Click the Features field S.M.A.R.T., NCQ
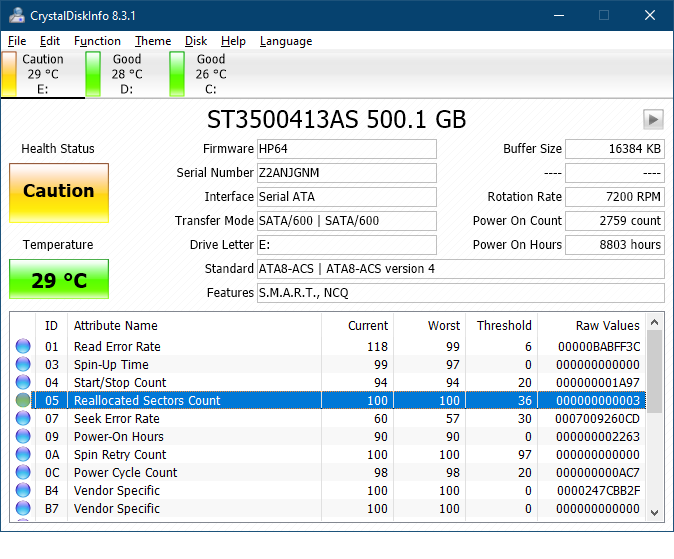 coord(461,293)
